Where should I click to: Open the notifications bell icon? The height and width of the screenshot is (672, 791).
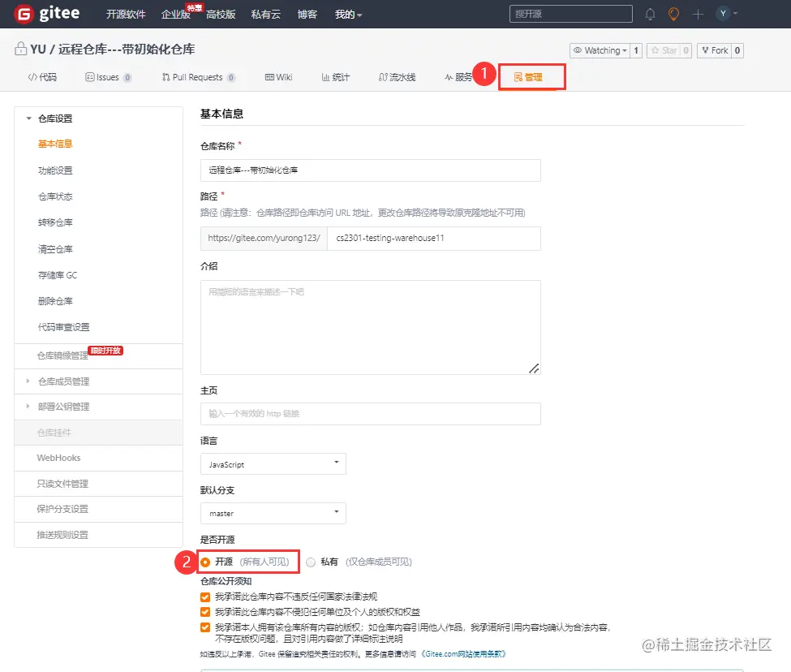649,13
